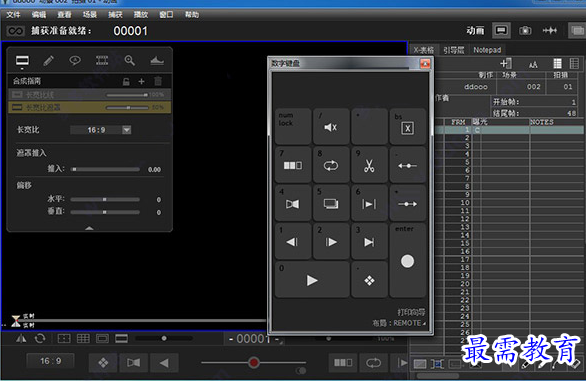586x381 pixels.
Task: Toggle mute audio key on keypad
Action: point(331,126)
